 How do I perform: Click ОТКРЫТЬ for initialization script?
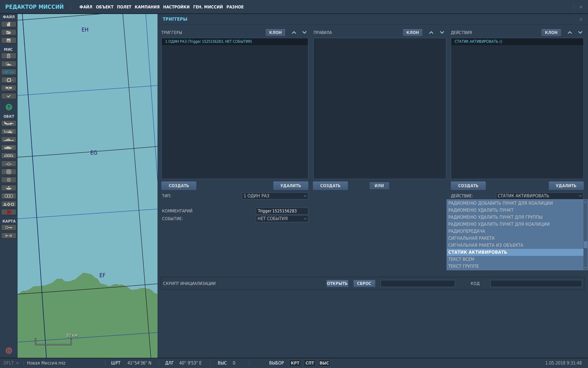pyautogui.click(x=337, y=284)
